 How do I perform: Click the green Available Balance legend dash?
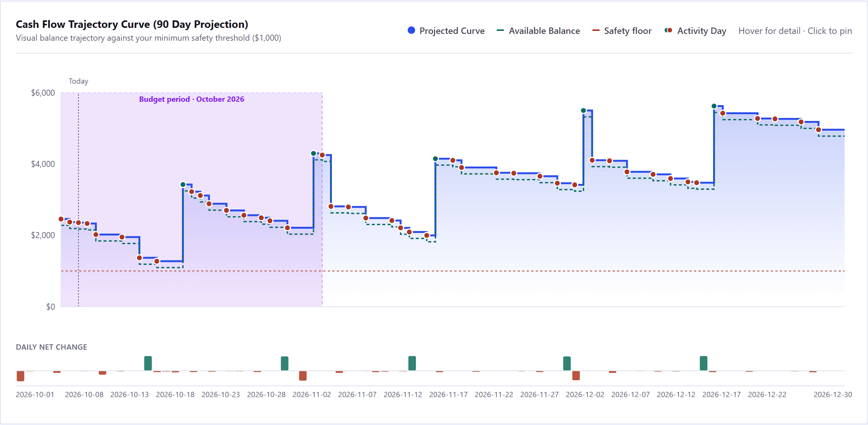500,31
